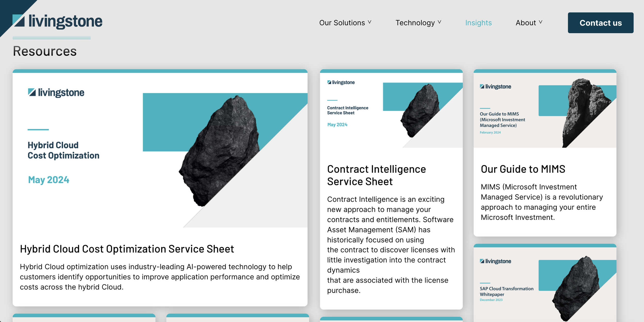The height and width of the screenshot is (322, 644).
Task: Click the Resources page heading
Action: pos(45,51)
